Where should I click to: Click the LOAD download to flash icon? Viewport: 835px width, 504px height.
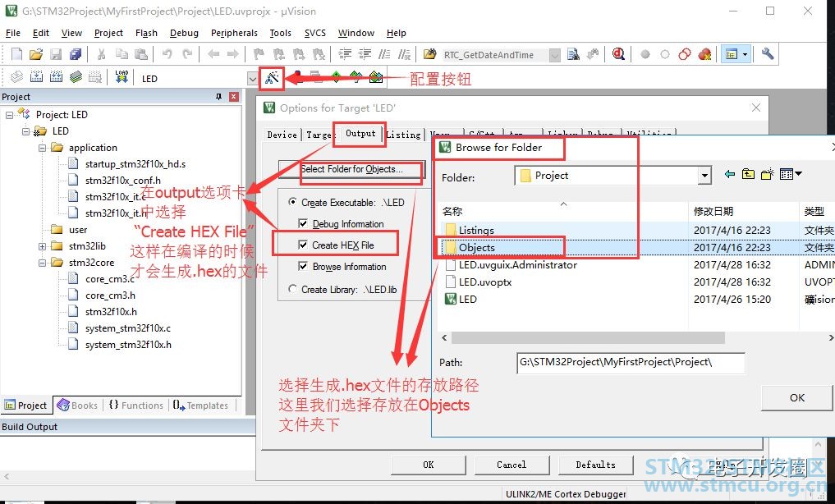pyautogui.click(x=122, y=77)
